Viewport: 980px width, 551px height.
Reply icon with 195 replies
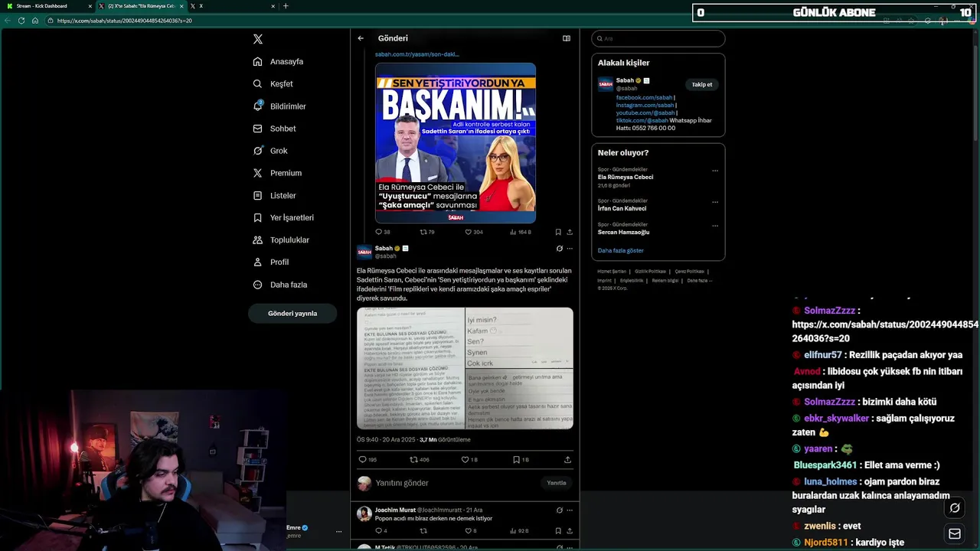pos(367,460)
